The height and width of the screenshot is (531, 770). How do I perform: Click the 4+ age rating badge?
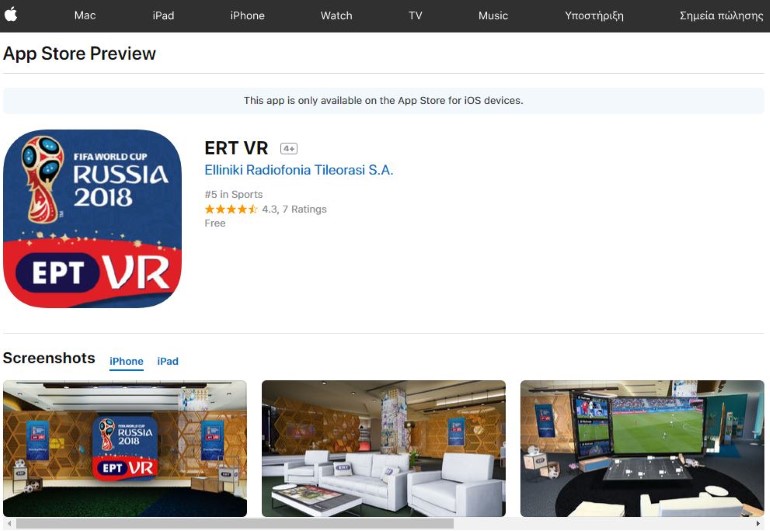pyautogui.click(x=289, y=148)
